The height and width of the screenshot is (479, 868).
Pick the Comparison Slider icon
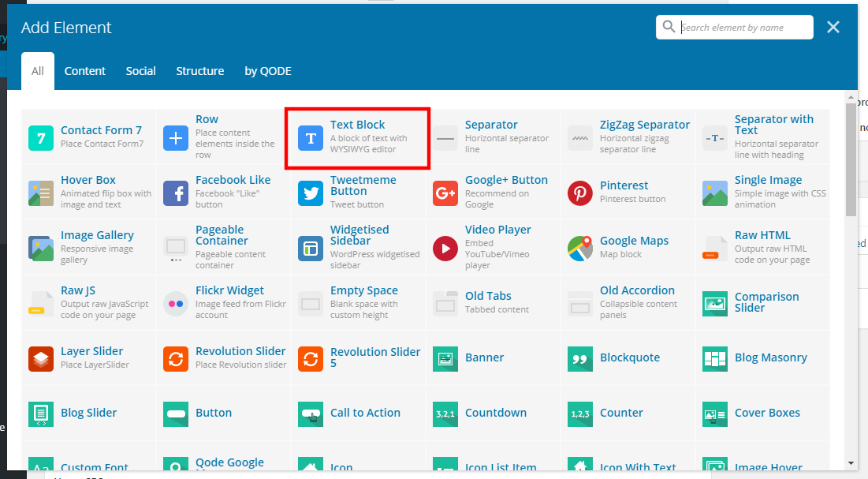point(714,303)
